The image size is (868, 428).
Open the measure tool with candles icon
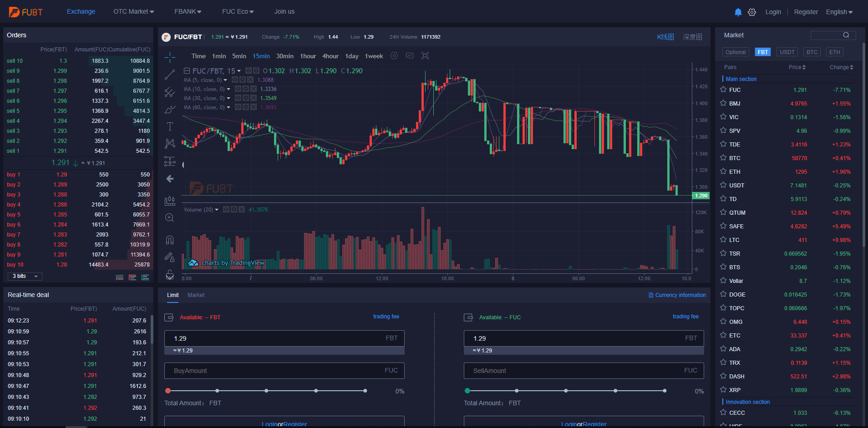click(x=170, y=200)
